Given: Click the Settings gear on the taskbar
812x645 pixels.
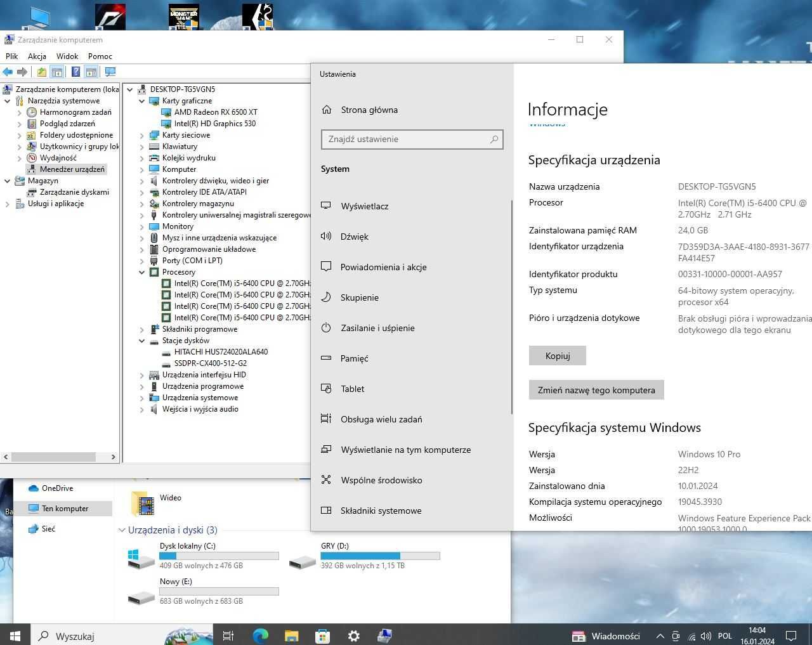Looking at the screenshot, I should click(353, 635).
